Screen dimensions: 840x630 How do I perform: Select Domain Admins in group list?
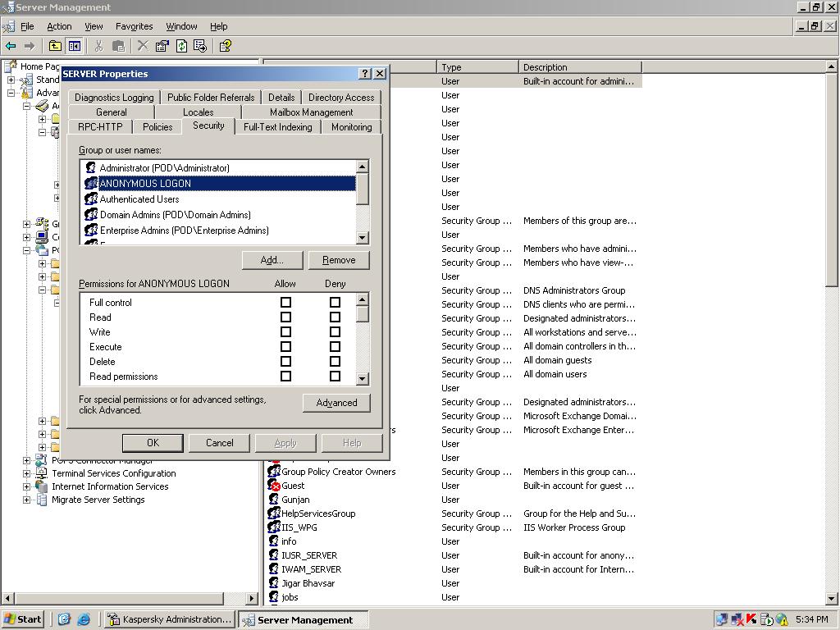pos(175,215)
